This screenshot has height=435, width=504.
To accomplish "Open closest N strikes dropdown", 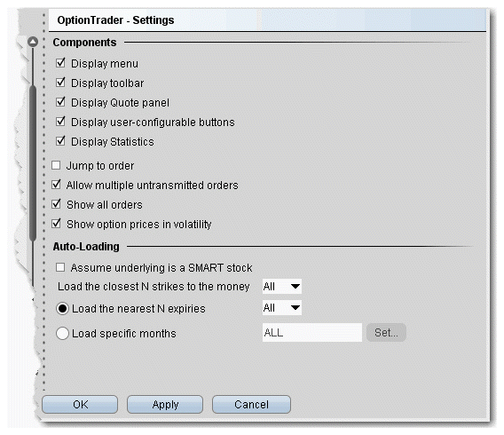I will (x=282, y=286).
